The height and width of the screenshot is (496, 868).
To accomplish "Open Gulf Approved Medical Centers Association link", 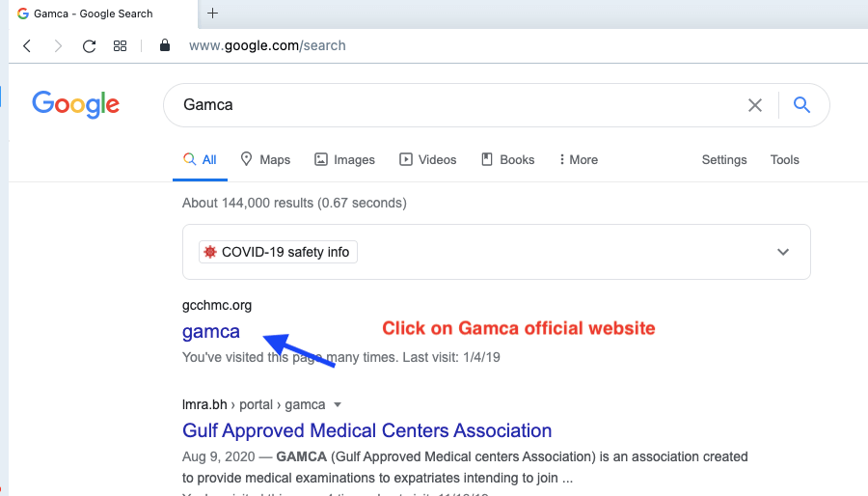I will point(367,430).
